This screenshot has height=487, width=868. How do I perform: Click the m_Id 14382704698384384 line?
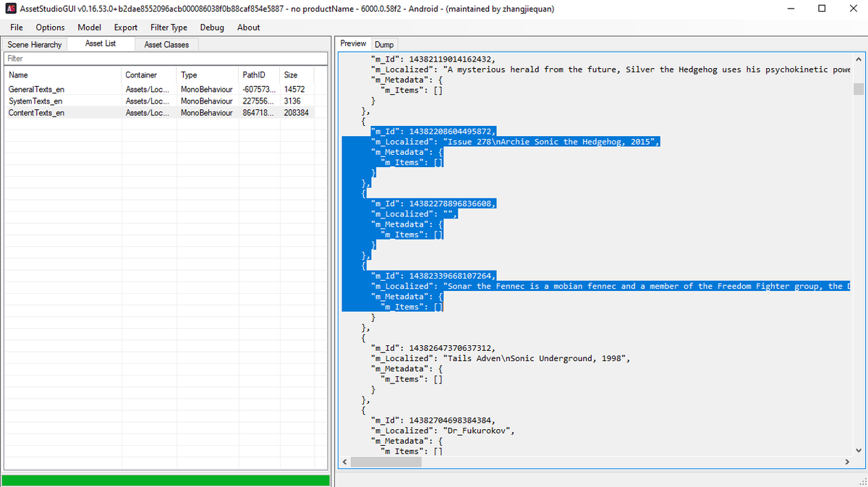point(433,420)
